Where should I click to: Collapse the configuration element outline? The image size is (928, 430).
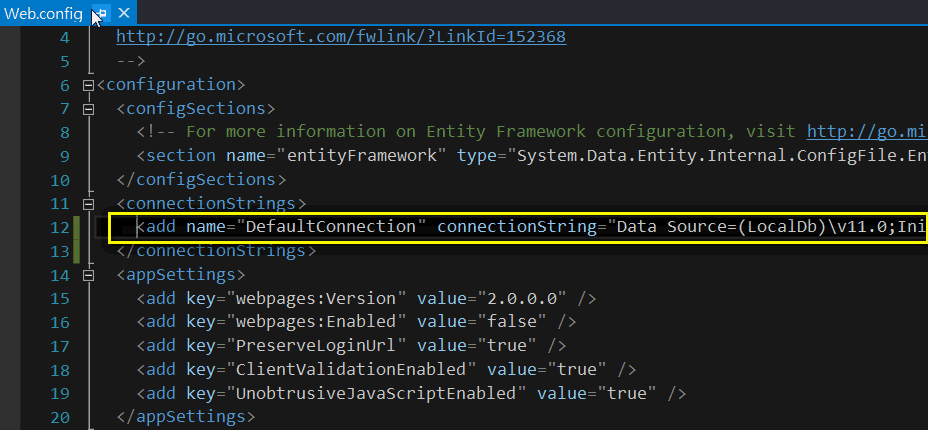click(88, 85)
